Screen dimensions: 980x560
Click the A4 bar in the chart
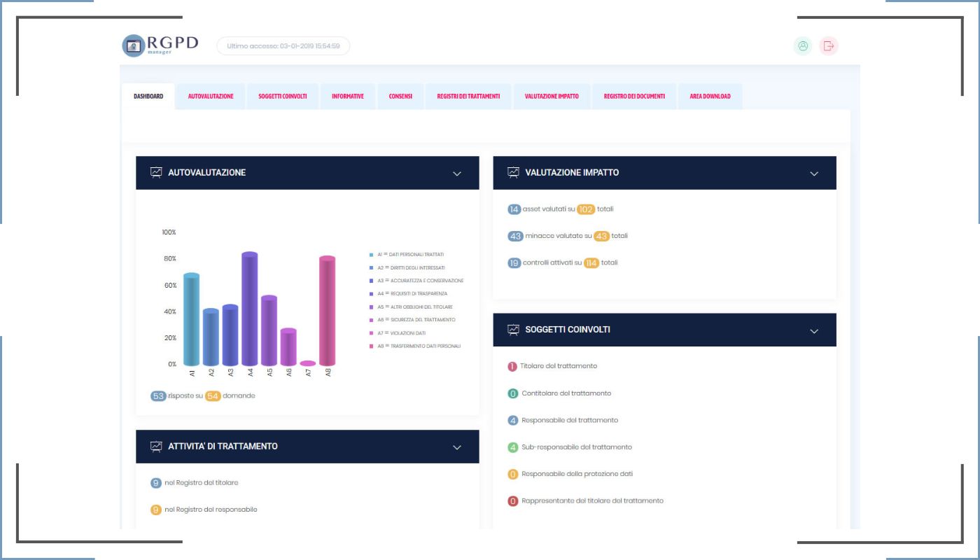tap(250, 309)
